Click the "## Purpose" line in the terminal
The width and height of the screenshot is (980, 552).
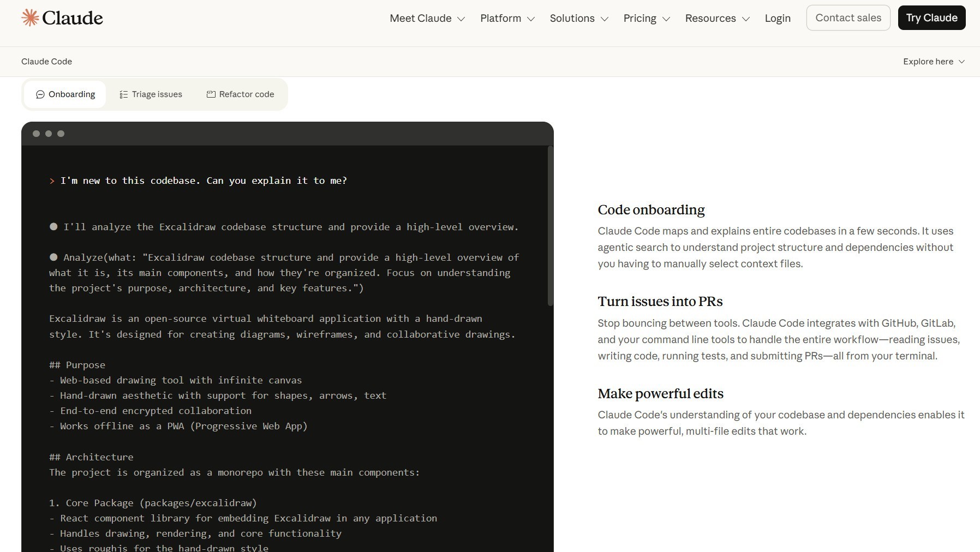(x=77, y=365)
